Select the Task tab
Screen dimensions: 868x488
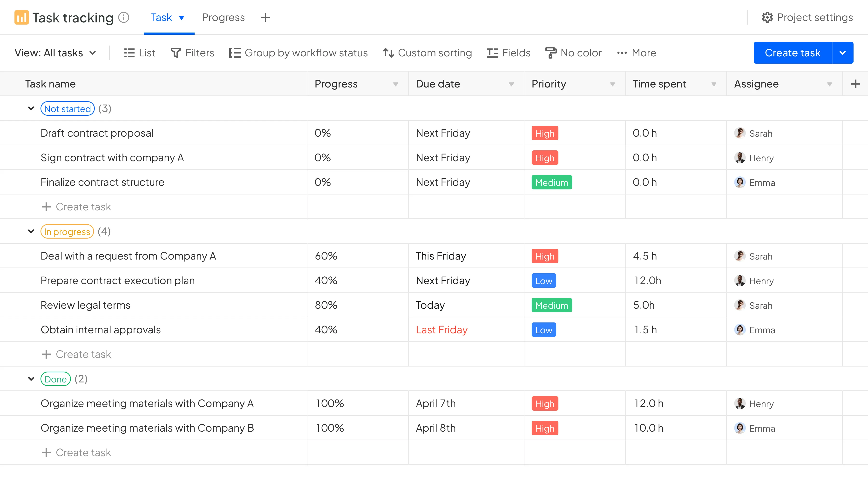coord(162,18)
